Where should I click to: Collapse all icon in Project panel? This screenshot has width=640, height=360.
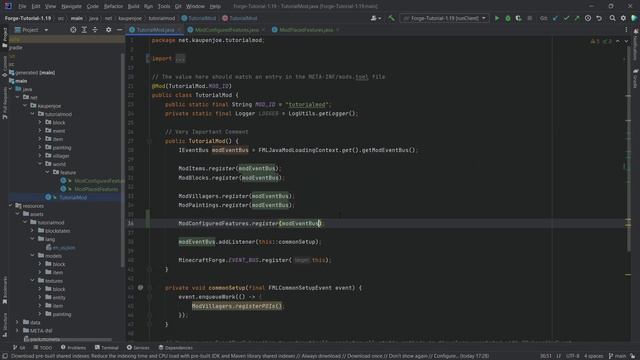[95, 30]
